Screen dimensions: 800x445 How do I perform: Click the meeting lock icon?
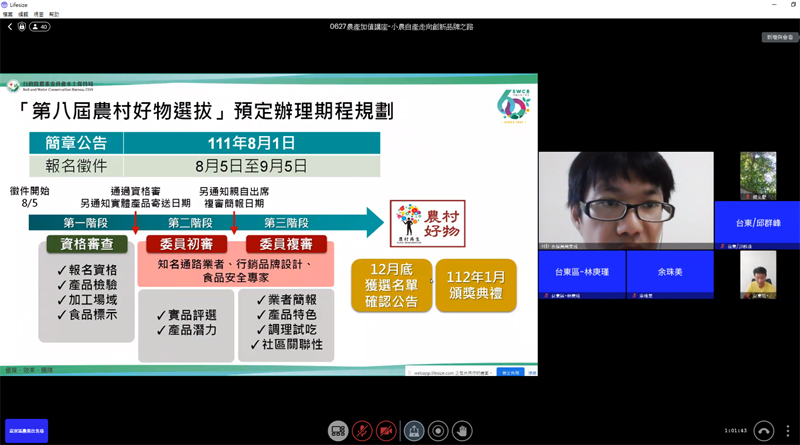(x=22, y=27)
